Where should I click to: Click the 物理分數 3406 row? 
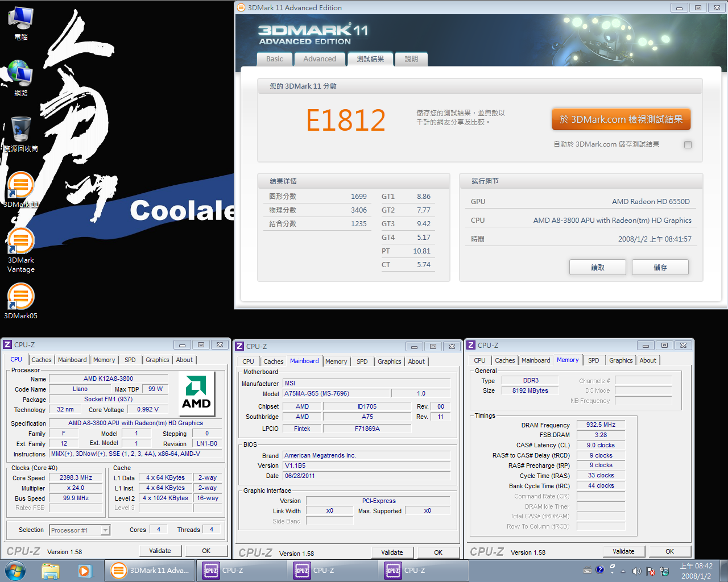(x=318, y=210)
